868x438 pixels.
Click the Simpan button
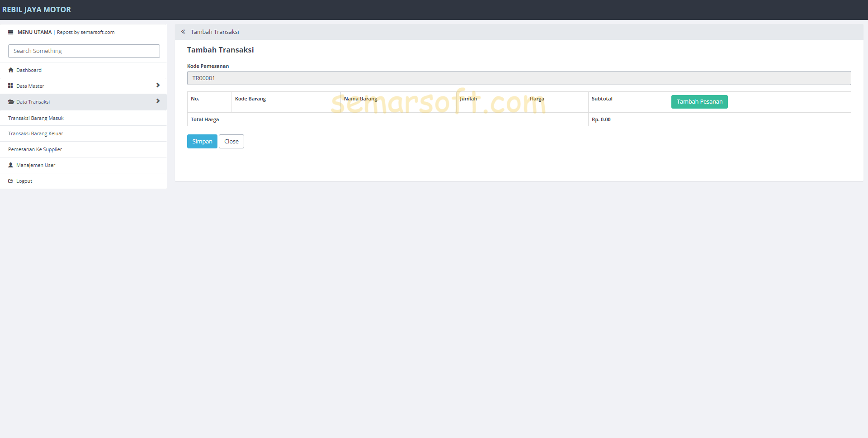pos(202,141)
